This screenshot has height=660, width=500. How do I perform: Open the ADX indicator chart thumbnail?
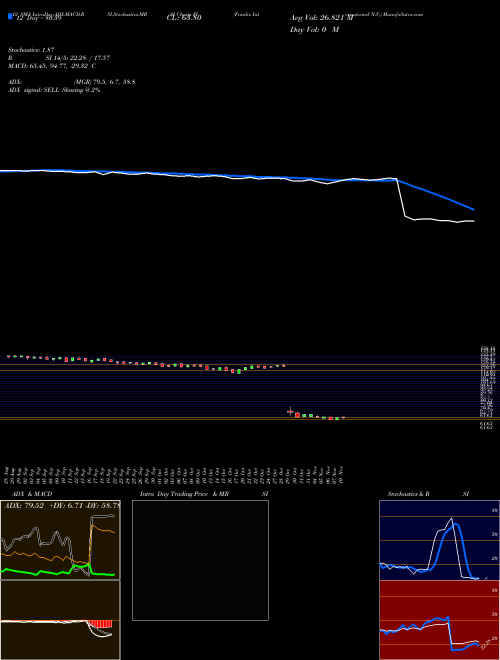pos(60,540)
